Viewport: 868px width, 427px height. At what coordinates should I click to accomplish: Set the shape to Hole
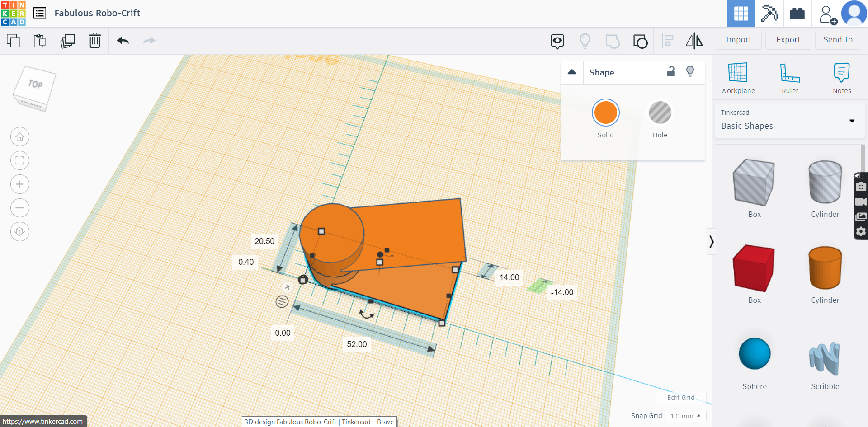(660, 113)
